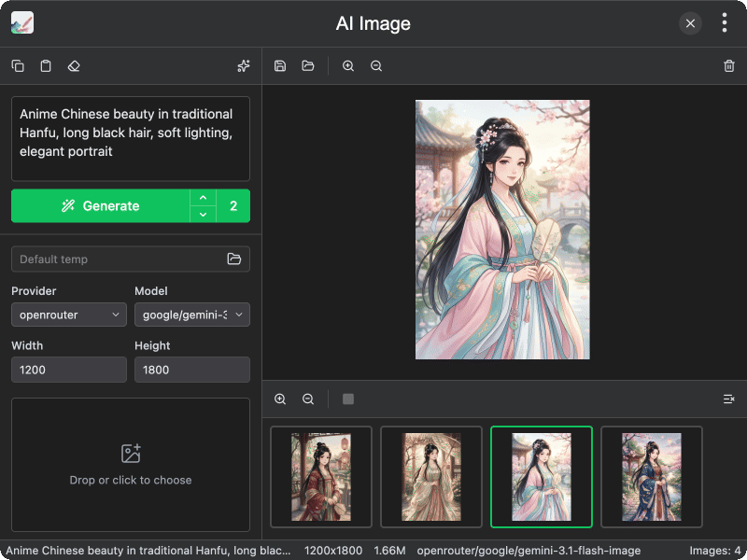Click the large preview image
This screenshot has height=560, width=747.
pos(502,230)
